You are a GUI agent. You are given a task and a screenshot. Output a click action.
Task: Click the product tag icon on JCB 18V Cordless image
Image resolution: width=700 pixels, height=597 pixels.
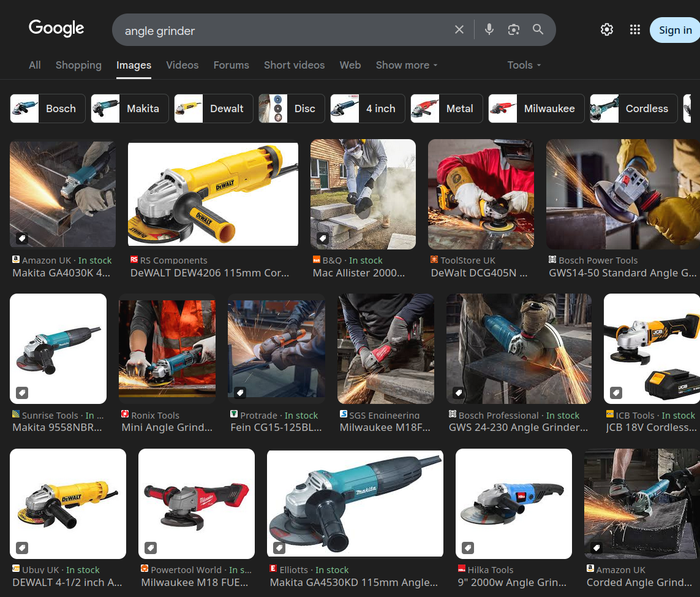coord(616,393)
